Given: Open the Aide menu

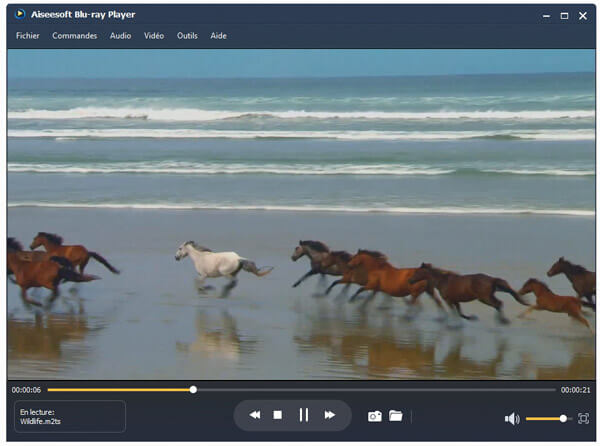Looking at the screenshot, I should (x=218, y=36).
